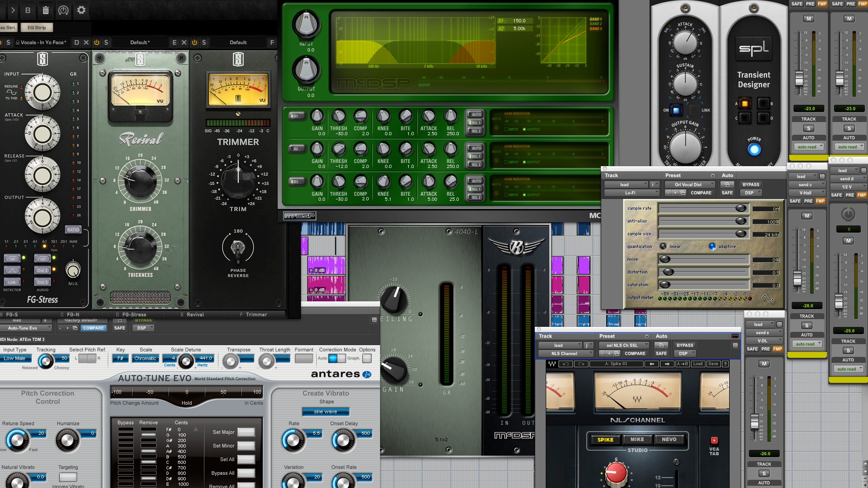
Task: Toggle the ON button on Transient Designer
Action: point(676,110)
